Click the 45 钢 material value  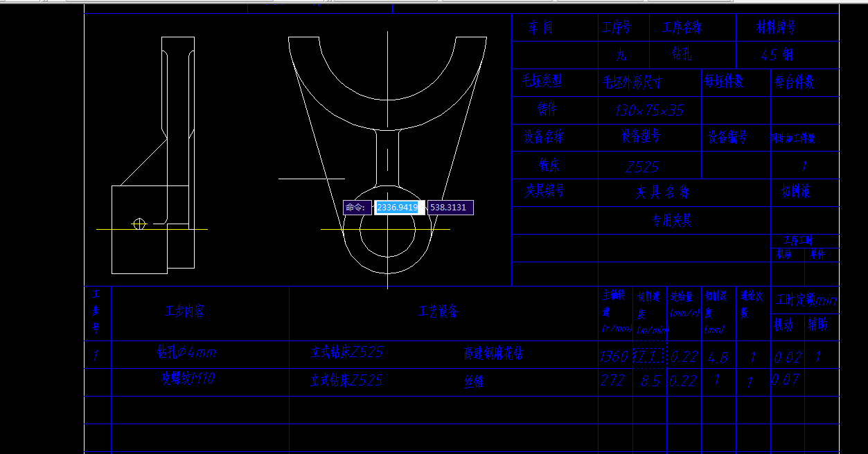pyautogui.click(x=777, y=55)
